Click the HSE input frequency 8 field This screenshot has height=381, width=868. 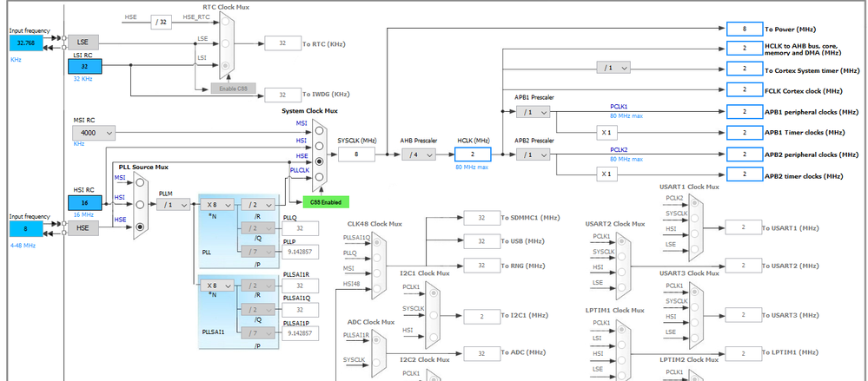pyautogui.click(x=26, y=228)
